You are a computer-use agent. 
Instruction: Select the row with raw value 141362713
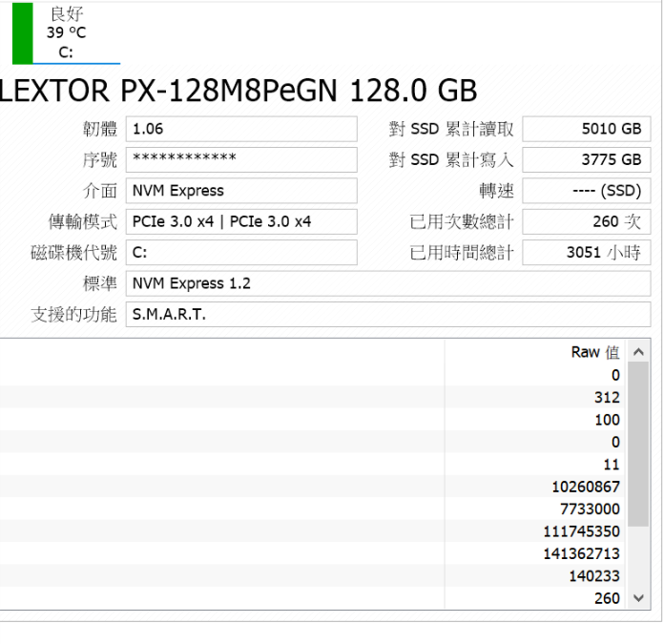(313, 553)
